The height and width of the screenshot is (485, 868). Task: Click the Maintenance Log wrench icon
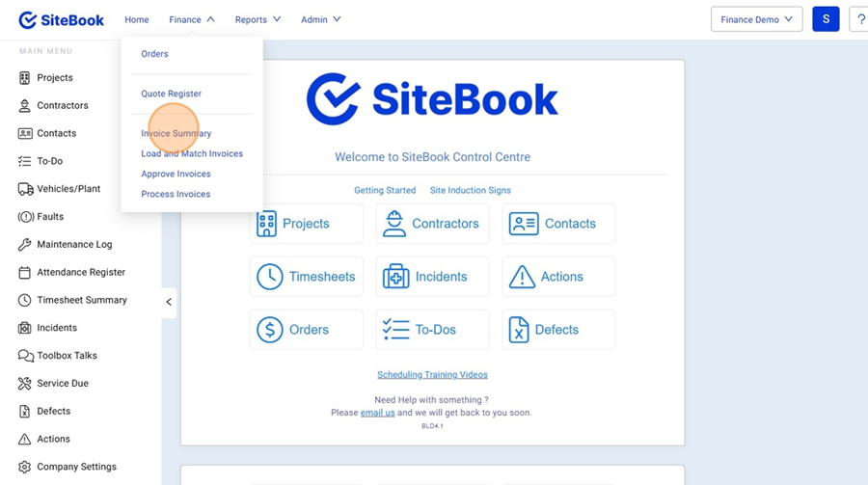click(25, 245)
